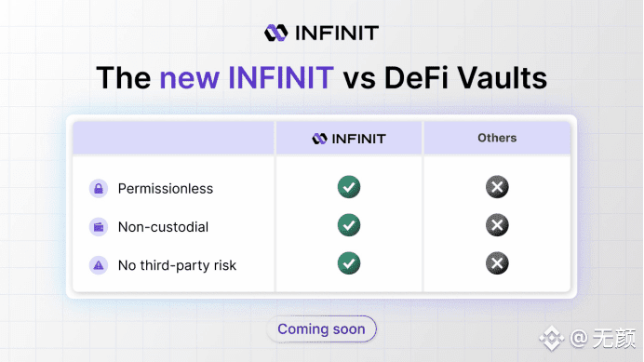Click the Non-custodial label

(x=163, y=227)
